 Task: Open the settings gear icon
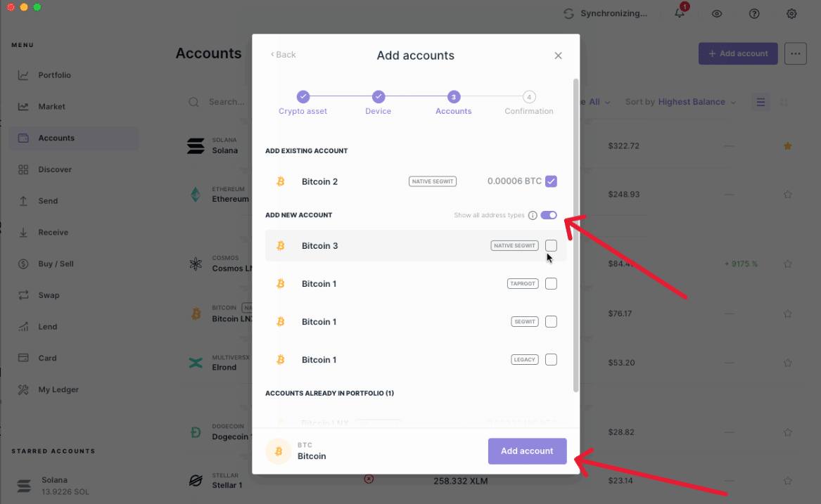(x=791, y=13)
